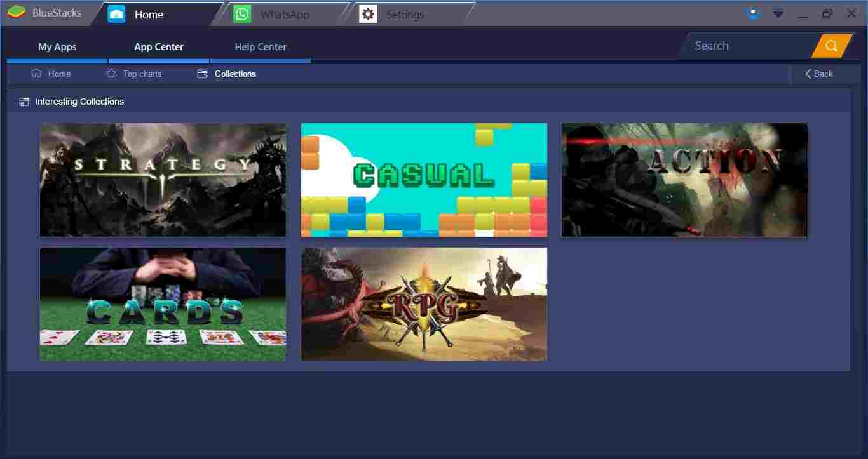Restore down the BlueStacks window
Viewport: 868px width, 459px height.
[827, 13]
